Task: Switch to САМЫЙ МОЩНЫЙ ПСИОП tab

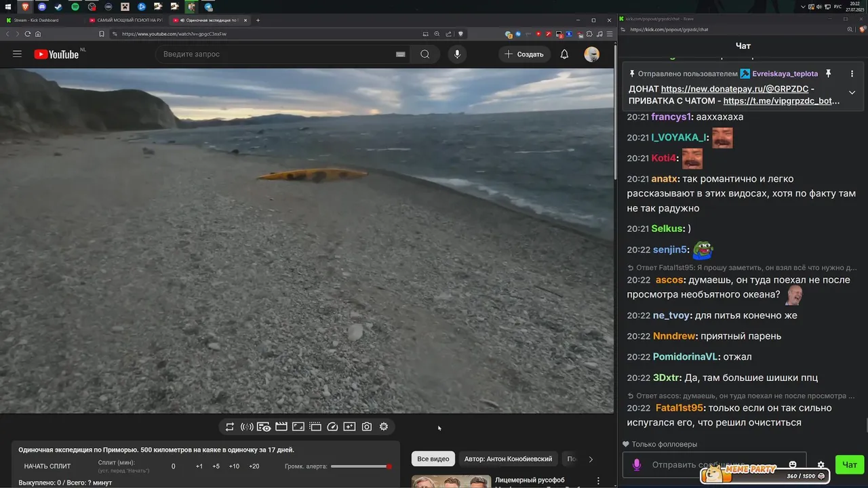Action: 126,20
